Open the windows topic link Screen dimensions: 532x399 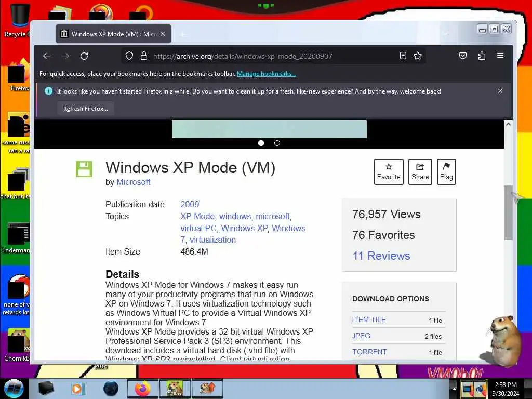235,217
